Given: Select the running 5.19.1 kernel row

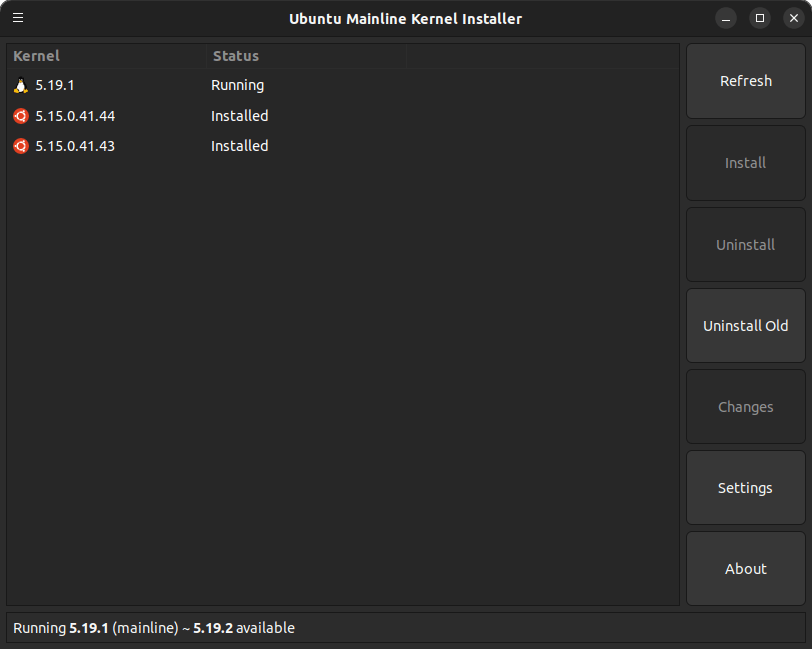Looking at the screenshot, I should point(343,85).
